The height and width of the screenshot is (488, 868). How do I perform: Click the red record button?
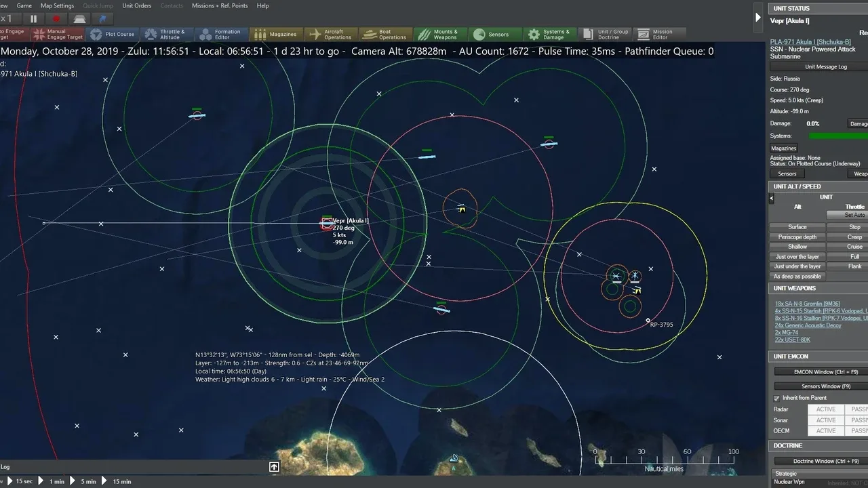click(x=56, y=19)
